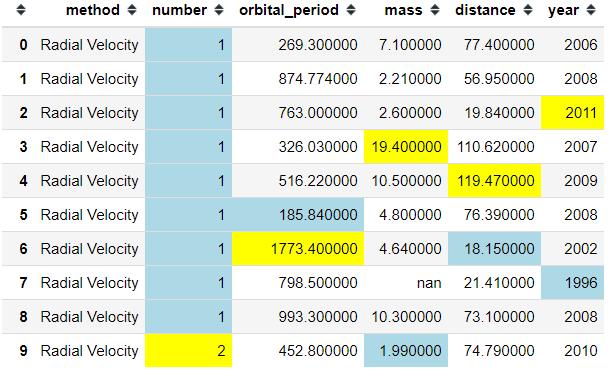Click distance value 77.400000
Screen dimensions: 610x375
pyautogui.click(x=499, y=45)
